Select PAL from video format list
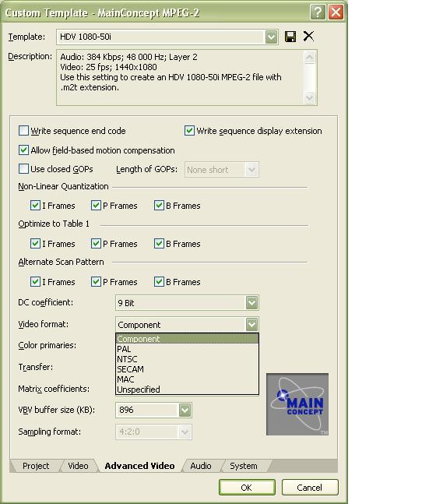This screenshot has width=443, height=504. (x=187, y=349)
